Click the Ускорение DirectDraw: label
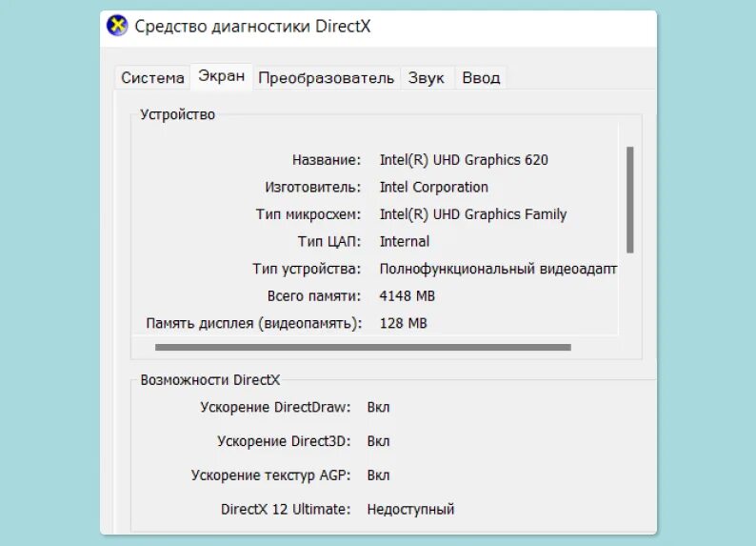756x546 pixels. (x=275, y=408)
